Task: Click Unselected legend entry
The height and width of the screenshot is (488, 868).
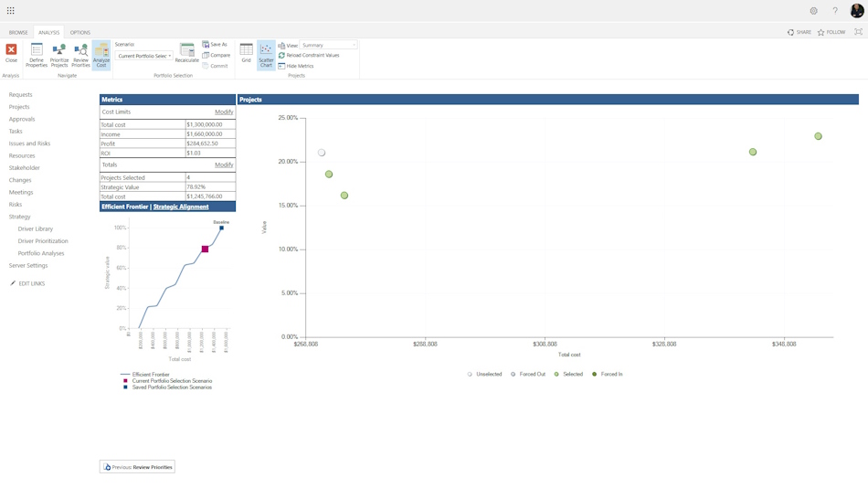Action: 484,375
